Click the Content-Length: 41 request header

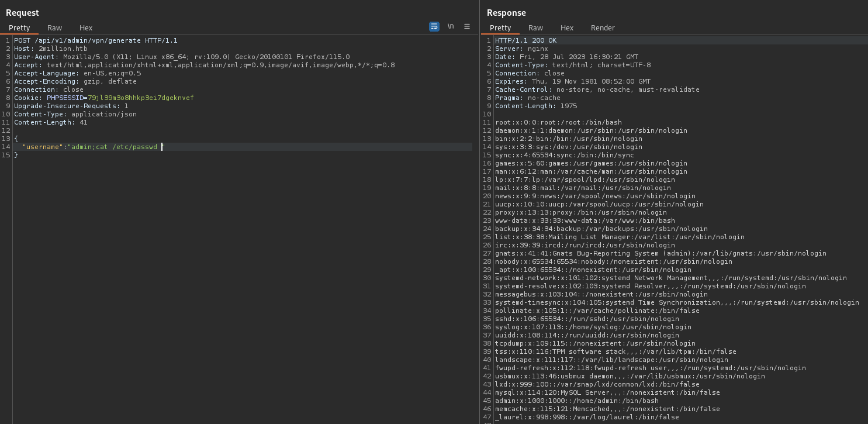coord(51,122)
